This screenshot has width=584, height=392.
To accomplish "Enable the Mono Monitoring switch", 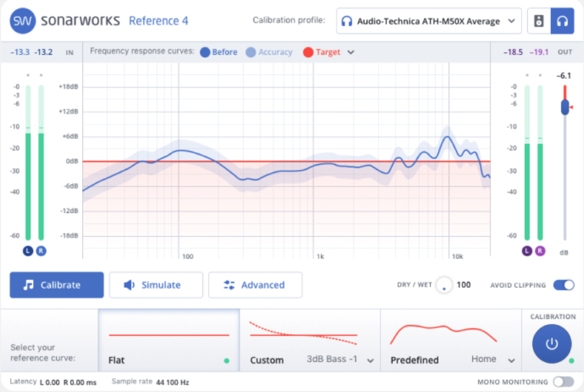I will (x=564, y=382).
